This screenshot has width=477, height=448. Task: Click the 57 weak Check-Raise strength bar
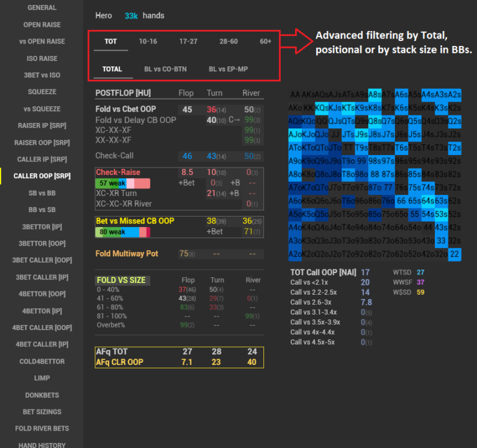tap(123, 183)
